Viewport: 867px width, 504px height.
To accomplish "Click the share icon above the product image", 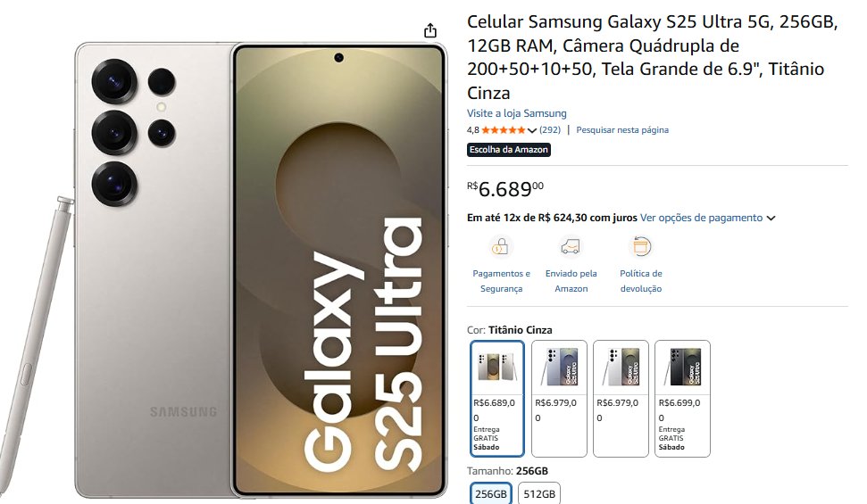I will tap(430, 30).
